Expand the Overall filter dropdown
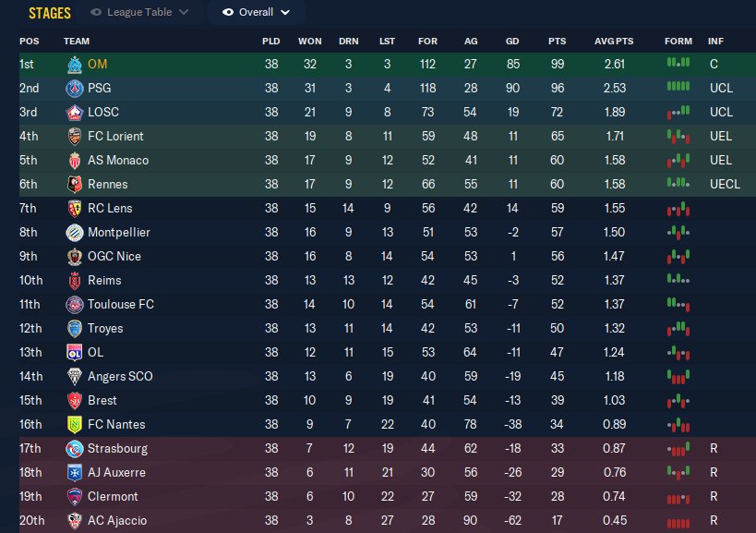This screenshot has height=533, width=756. pos(257,13)
